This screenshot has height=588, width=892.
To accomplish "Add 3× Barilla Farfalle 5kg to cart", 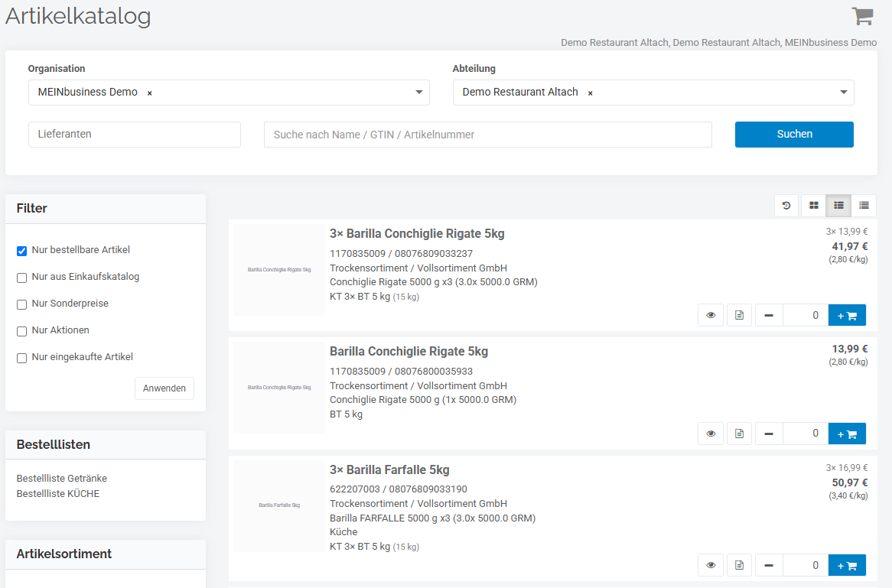I will [x=847, y=565].
